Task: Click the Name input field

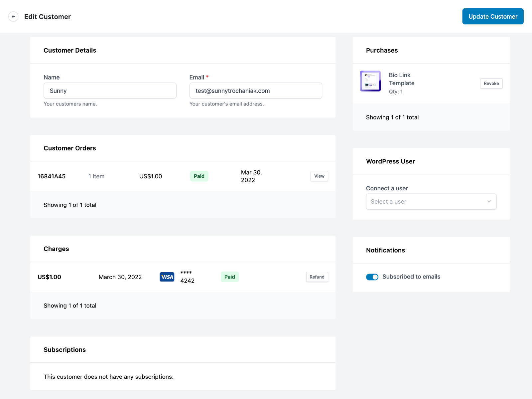Action: tap(110, 91)
